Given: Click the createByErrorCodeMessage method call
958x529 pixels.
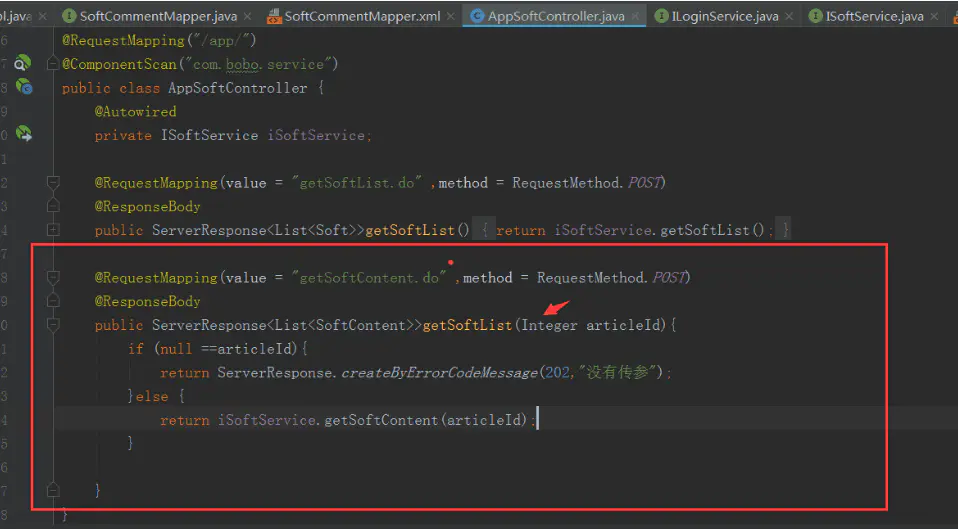Looking at the screenshot, I should click(x=439, y=373).
